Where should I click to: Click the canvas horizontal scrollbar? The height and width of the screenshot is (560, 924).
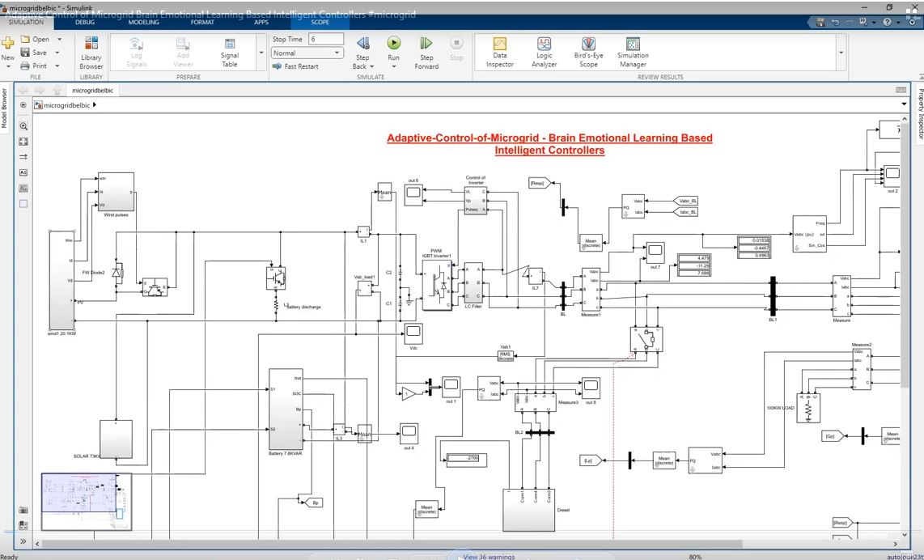[x=392, y=544]
